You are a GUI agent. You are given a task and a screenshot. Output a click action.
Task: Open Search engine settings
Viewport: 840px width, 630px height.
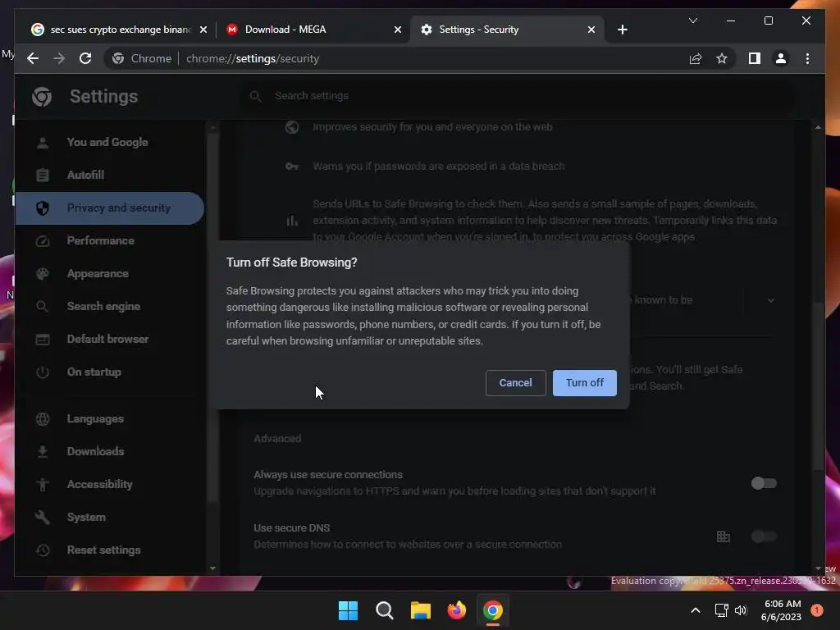click(x=109, y=307)
